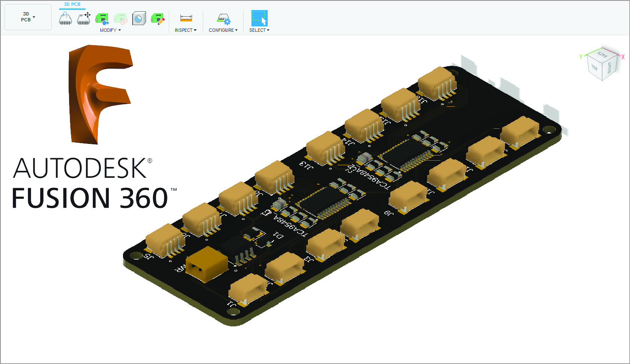The image size is (630, 364).
Task: Select the J13 connector on the board
Action: pos(325,149)
